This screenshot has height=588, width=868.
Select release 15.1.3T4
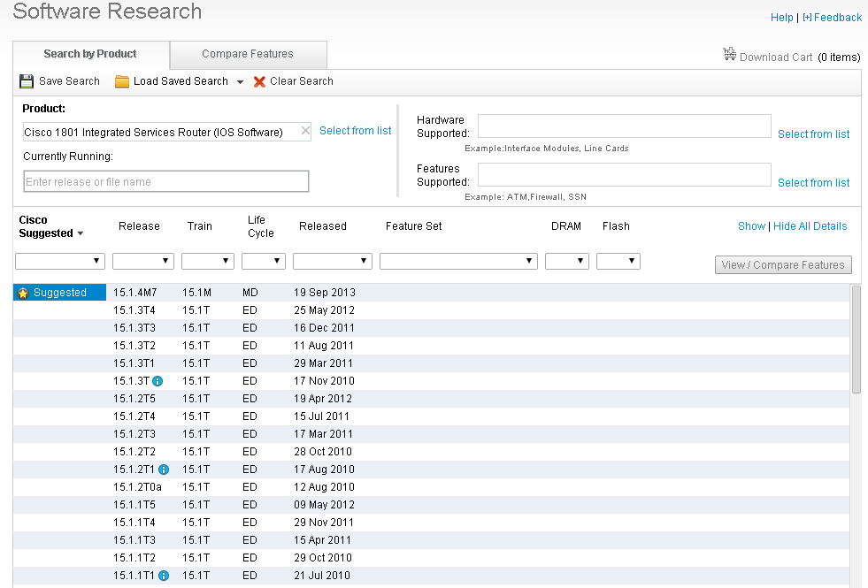pos(431,310)
